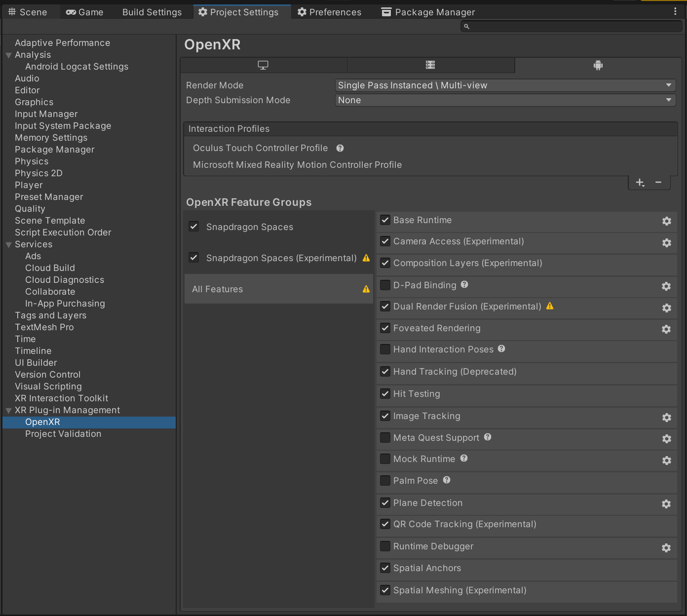Open Quality settings in sidebar
The width and height of the screenshot is (687, 616).
click(x=30, y=209)
